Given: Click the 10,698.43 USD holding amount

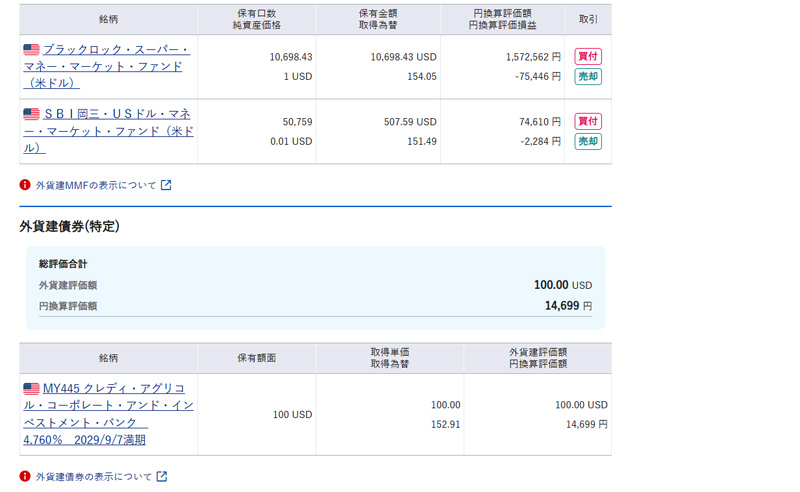Looking at the screenshot, I should [403, 57].
